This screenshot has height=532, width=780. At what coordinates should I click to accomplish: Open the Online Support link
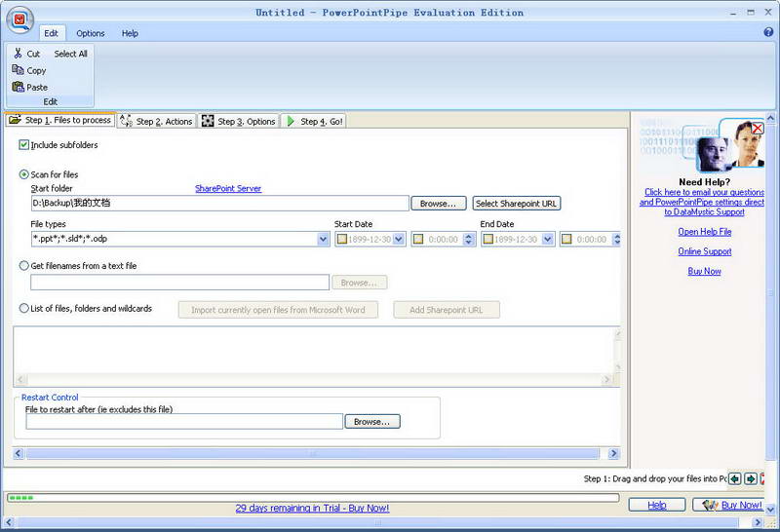tap(704, 251)
